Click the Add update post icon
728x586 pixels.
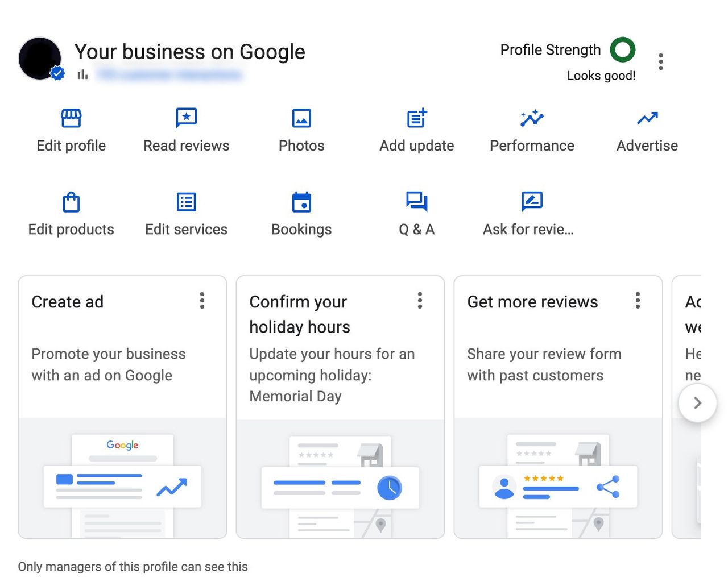tap(417, 118)
